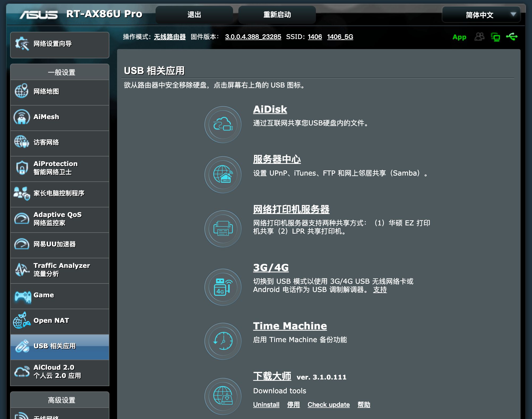Click the 网络设置向导 wizard icon
This screenshot has width=532, height=419.
coord(22,44)
